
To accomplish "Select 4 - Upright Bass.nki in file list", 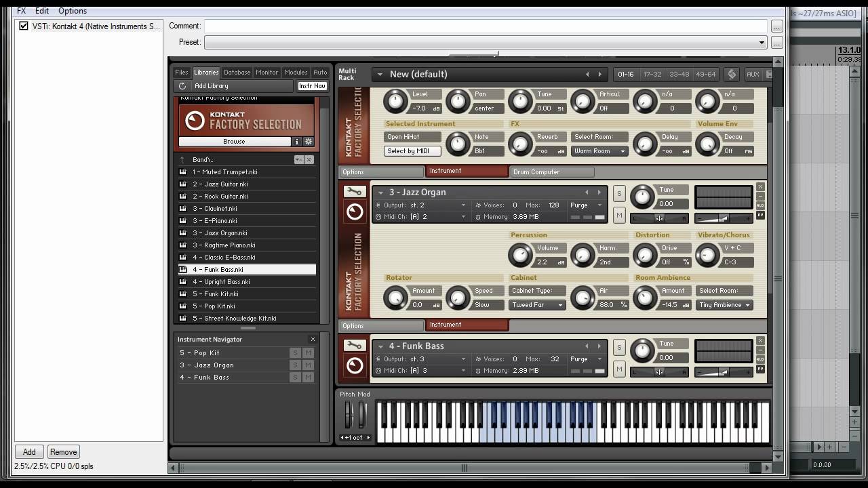I will (x=221, y=282).
